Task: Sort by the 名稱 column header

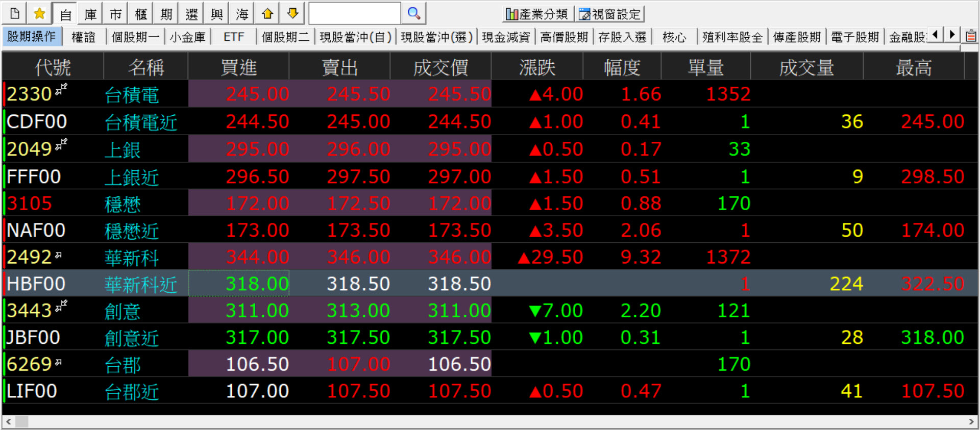Action: click(146, 67)
